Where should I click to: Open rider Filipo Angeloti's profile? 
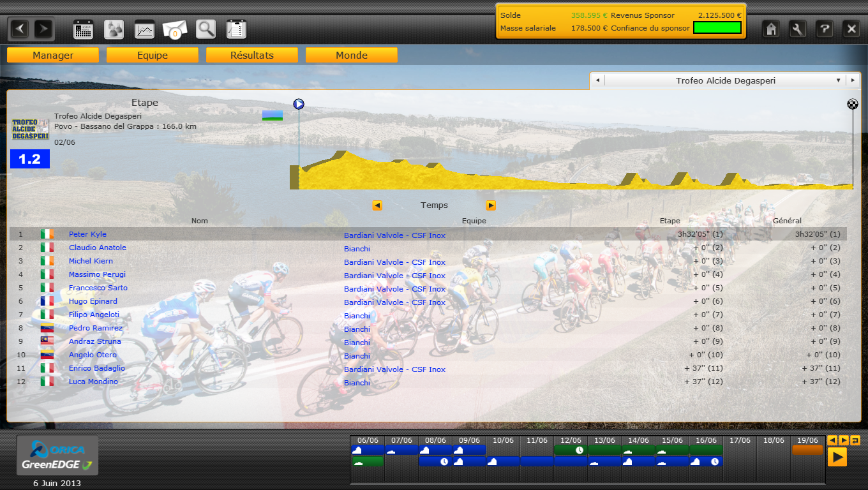click(94, 315)
